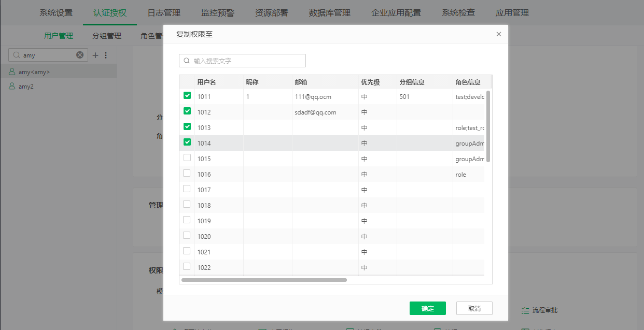Viewport: 644px width, 330px height.
Task: Clear the amy search text
Action: (x=80, y=55)
